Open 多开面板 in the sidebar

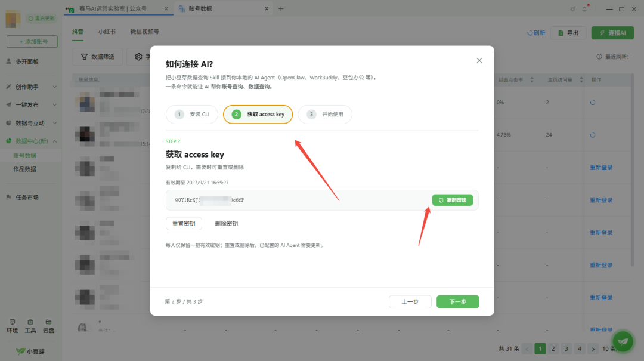[27, 61]
